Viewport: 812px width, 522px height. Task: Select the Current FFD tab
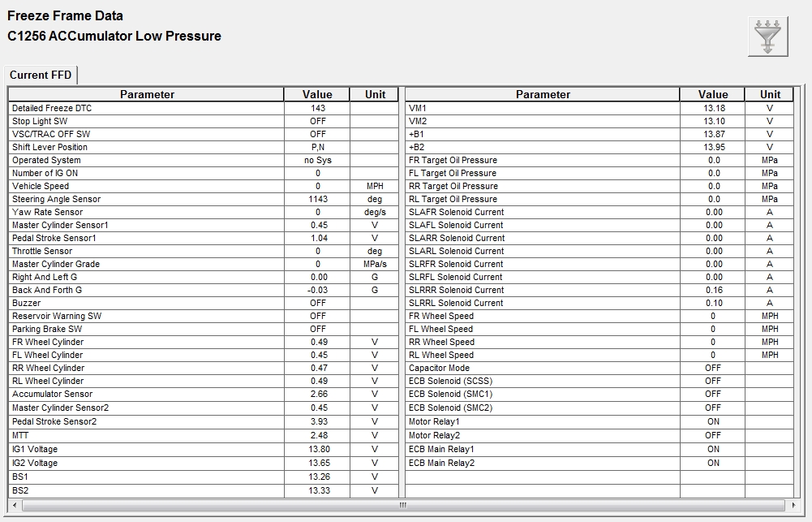[x=41, y=75]
